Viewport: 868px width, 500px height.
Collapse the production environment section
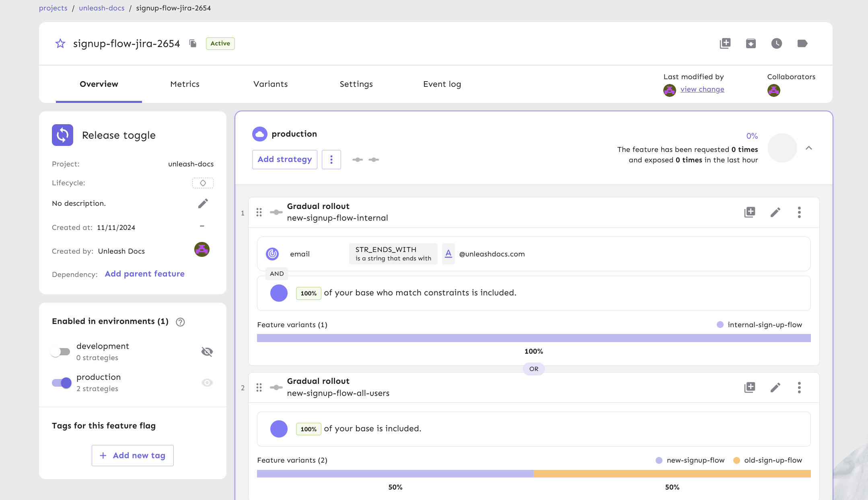(x=808, y=148)
